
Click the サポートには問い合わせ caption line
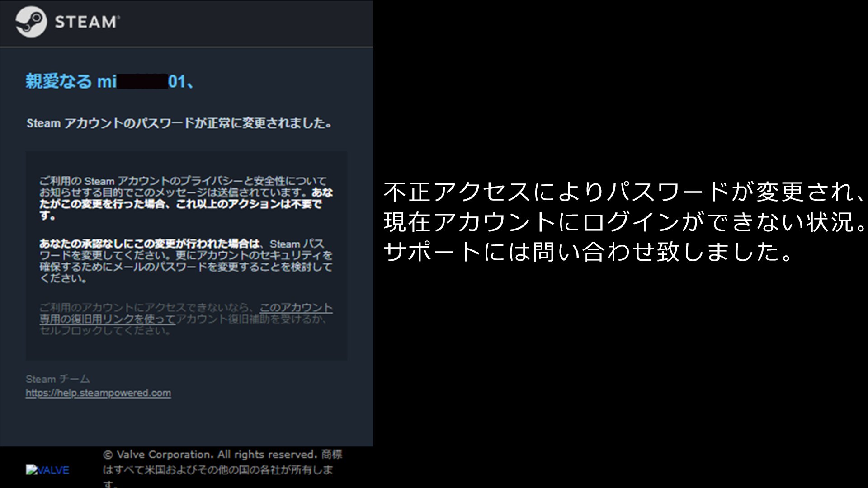(588, 252)
